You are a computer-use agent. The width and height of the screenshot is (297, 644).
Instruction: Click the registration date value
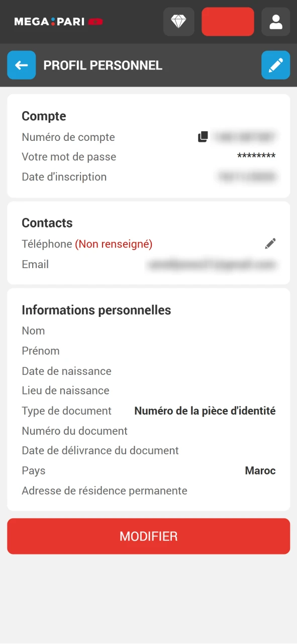coord(247,177)
